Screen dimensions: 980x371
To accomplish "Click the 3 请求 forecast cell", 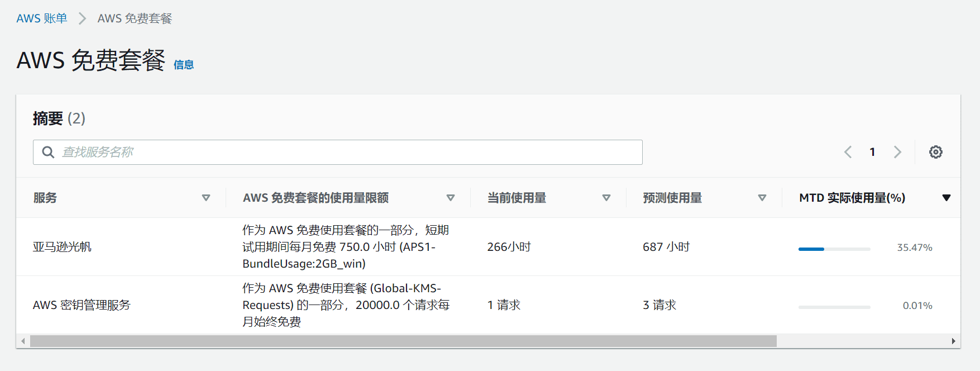I will 659,305.
